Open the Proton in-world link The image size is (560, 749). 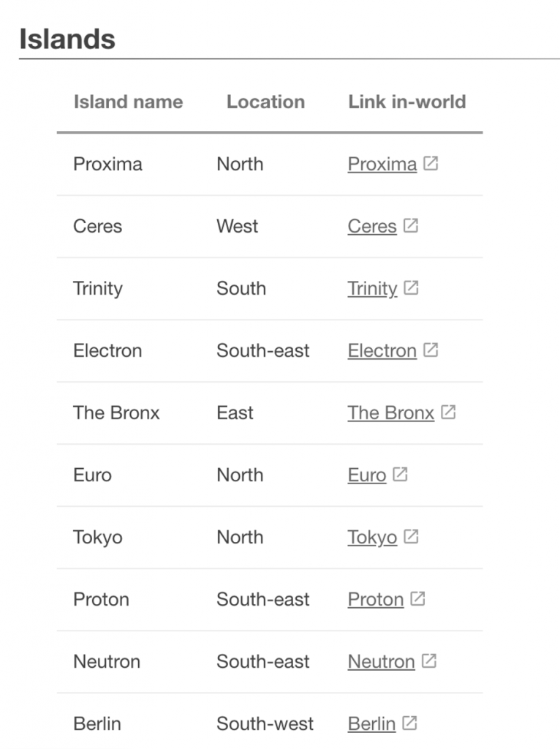[x=375, y=600]
